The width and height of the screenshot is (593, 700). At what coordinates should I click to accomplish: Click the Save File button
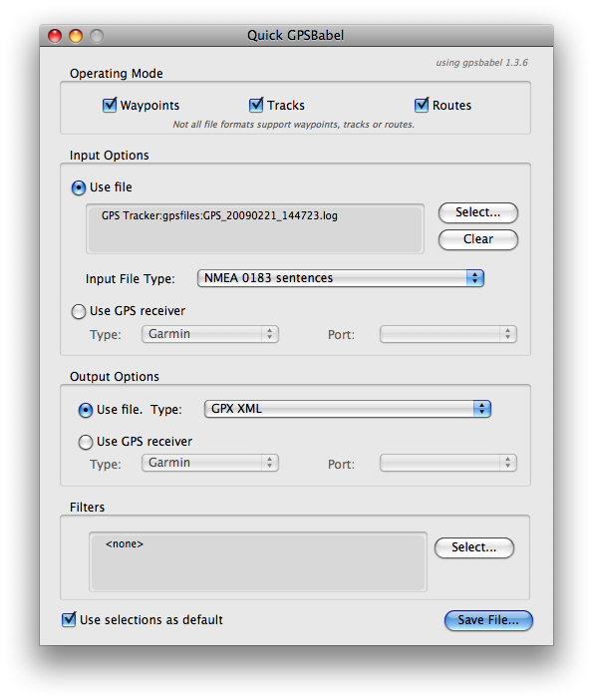point(488,620)
